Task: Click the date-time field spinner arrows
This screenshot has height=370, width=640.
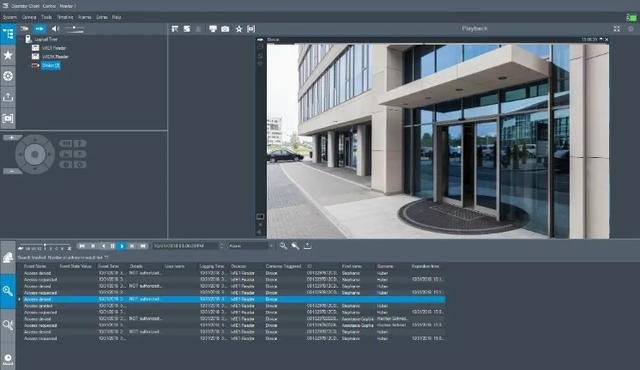Action: (x=222, y=246)
